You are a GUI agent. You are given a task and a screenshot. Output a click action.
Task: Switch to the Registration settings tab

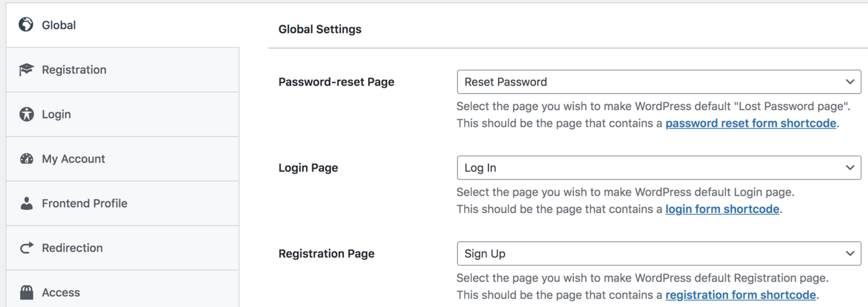click(x=74, y=70)
